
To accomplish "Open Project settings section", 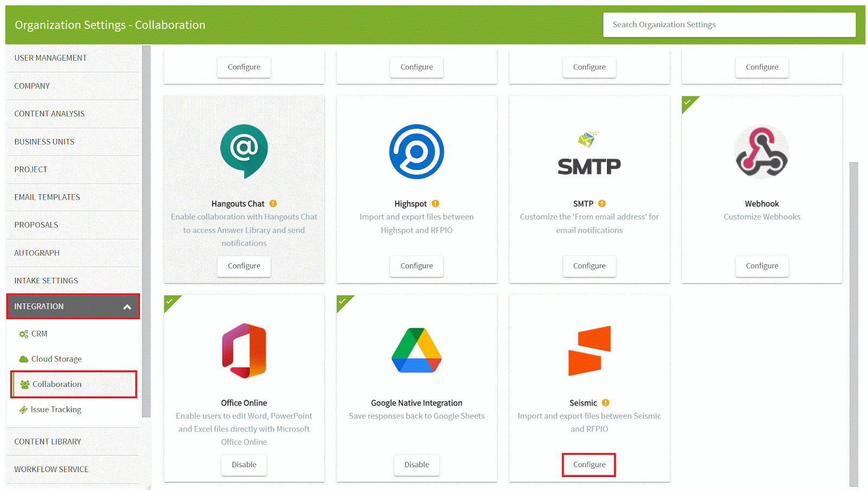I will tap(73, 170).
